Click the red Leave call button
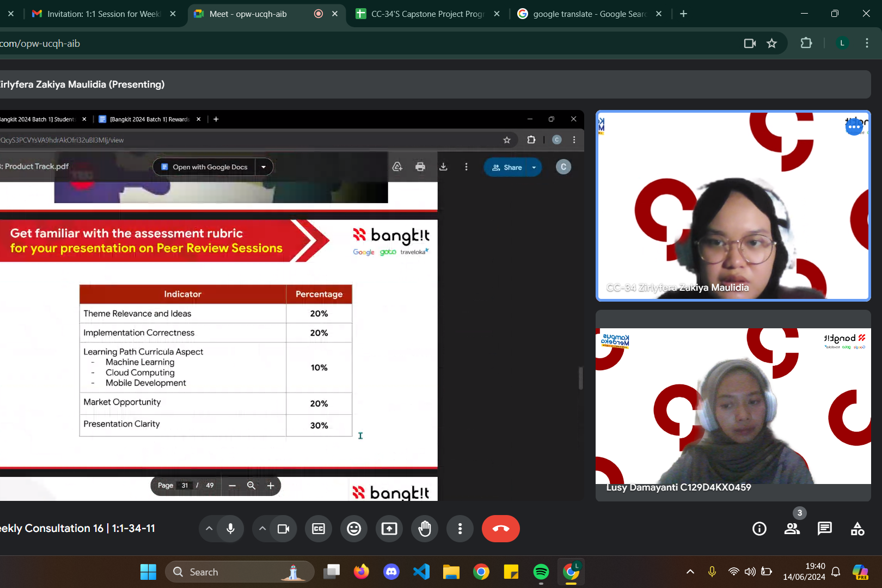882x588 pixels. pyautogui.click(x=500, y=529)
